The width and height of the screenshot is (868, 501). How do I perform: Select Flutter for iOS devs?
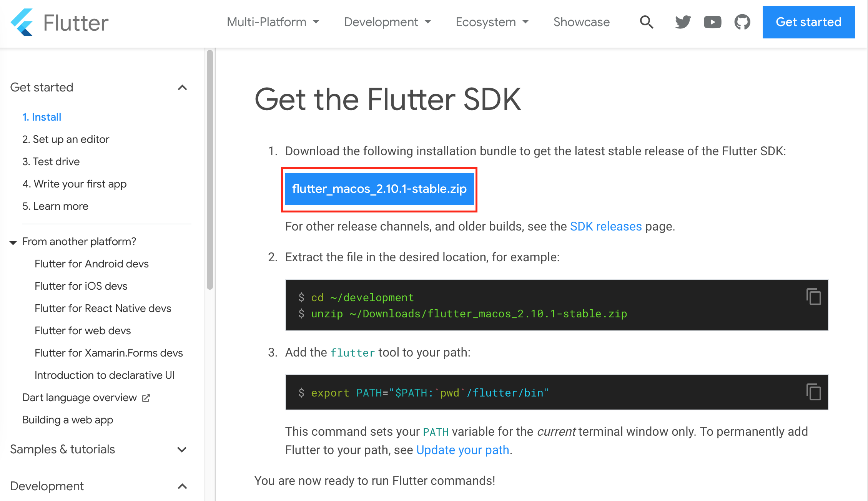81,286
